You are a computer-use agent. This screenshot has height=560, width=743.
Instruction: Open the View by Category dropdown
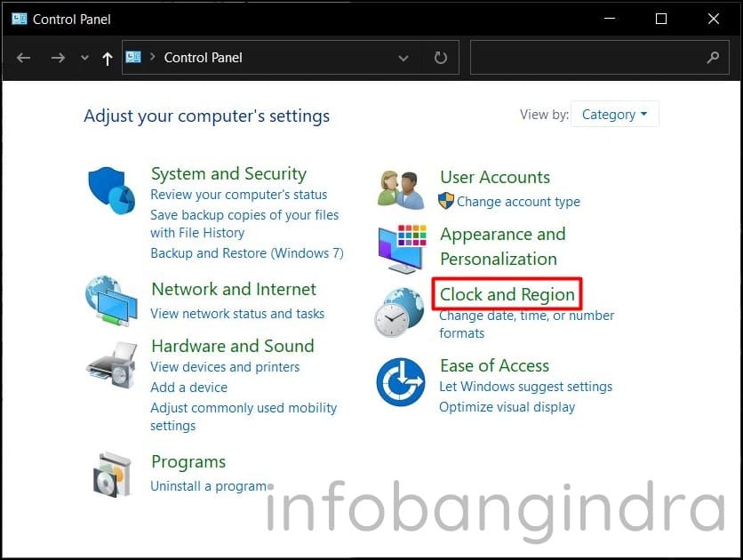(x=614, y=114)
